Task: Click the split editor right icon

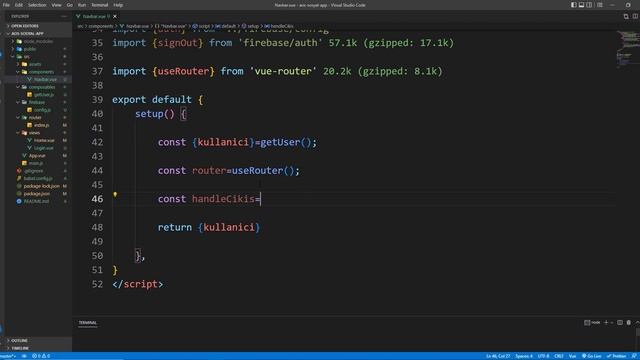Action: pos(635,16)
